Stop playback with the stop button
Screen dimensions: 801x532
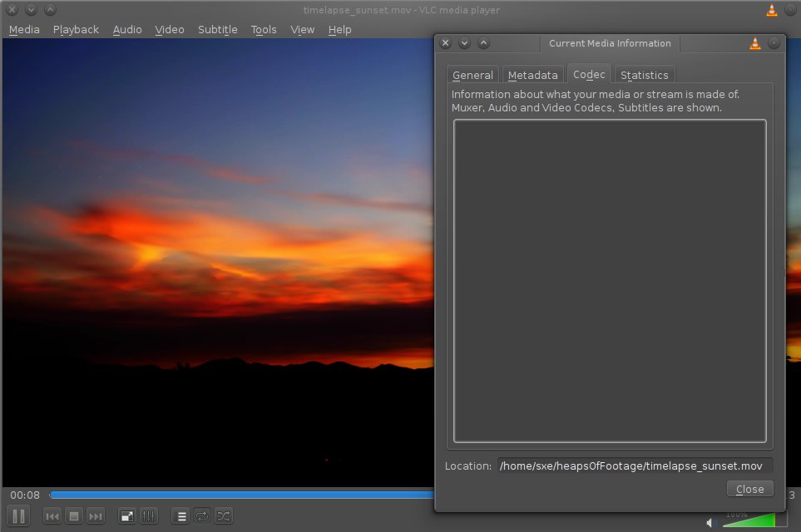point(74,516)
